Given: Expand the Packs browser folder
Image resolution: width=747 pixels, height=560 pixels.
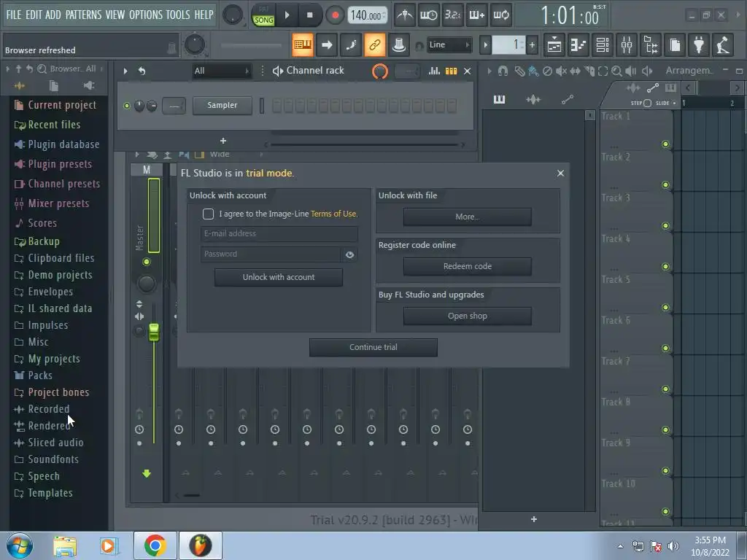Looking at the screenshot, I should pyautogui.click(x=34, y=376).
